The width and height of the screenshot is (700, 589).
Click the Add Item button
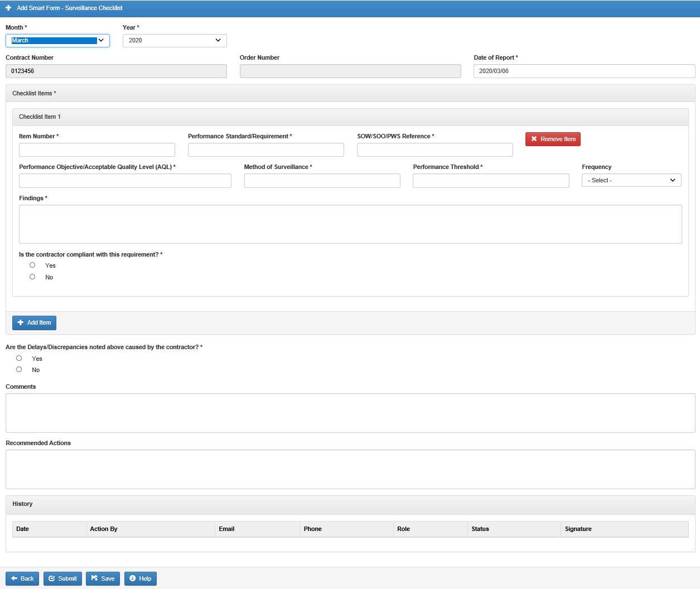pos(34,322)
